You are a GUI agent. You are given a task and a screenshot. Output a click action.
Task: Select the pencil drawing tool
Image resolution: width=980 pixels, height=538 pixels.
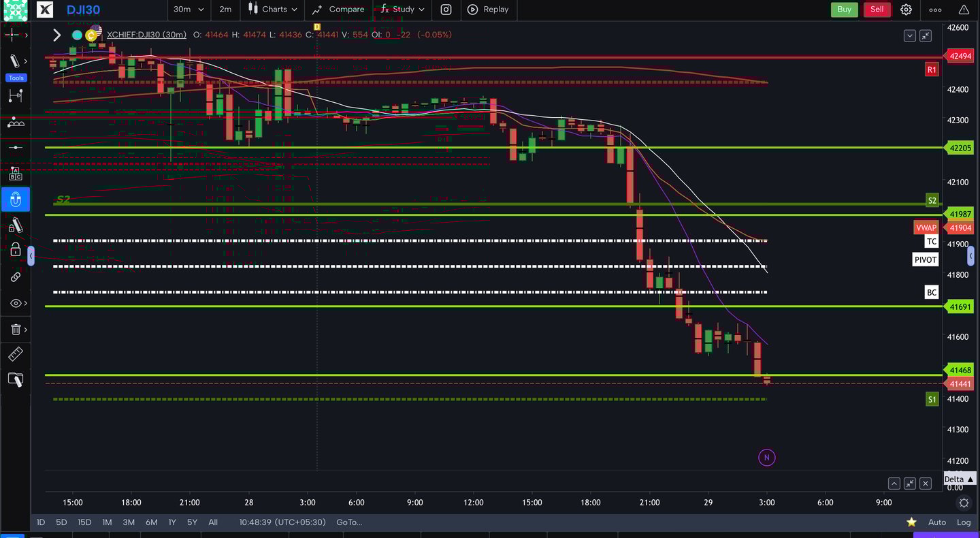point(14,61)
